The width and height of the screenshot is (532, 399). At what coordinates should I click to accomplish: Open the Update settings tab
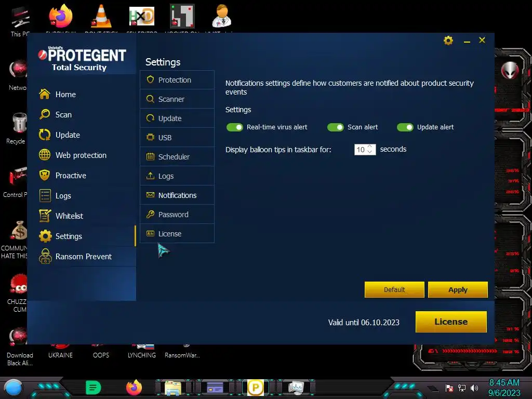coord(177,118)
